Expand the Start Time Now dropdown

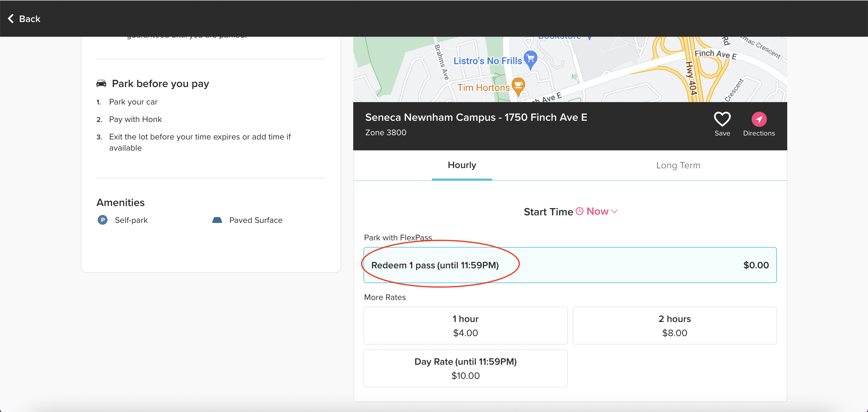pos(597,211)
